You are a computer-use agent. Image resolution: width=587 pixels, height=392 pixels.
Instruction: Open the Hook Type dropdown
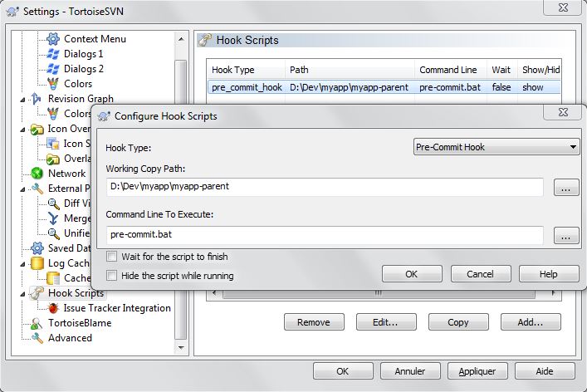tap(496, 147)
